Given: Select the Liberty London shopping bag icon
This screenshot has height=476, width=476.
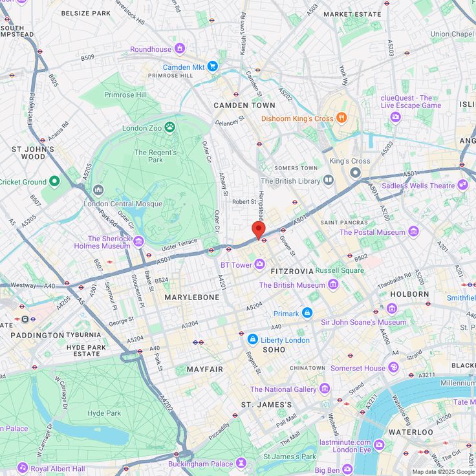Looking at the screenshot, I should coord(253,340).
